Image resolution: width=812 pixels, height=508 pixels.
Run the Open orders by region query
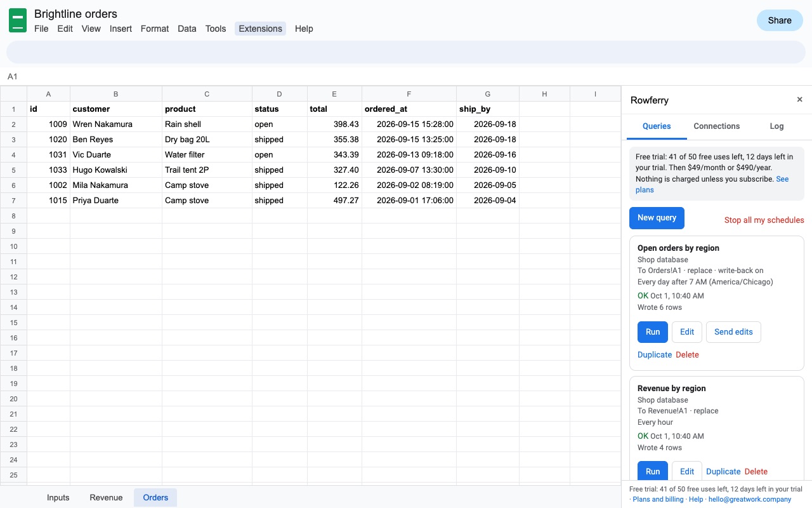click(653, 332)
